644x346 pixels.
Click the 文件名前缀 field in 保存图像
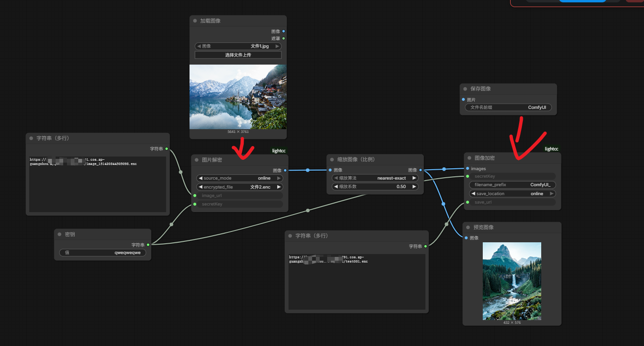coord(508,107)
